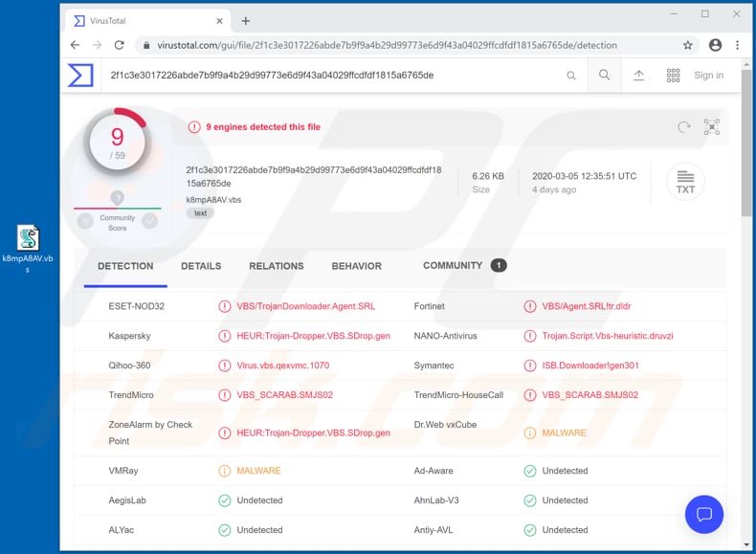Click the text tag under file name
Viewport: 756px width, 554px height.
point(201,213)
